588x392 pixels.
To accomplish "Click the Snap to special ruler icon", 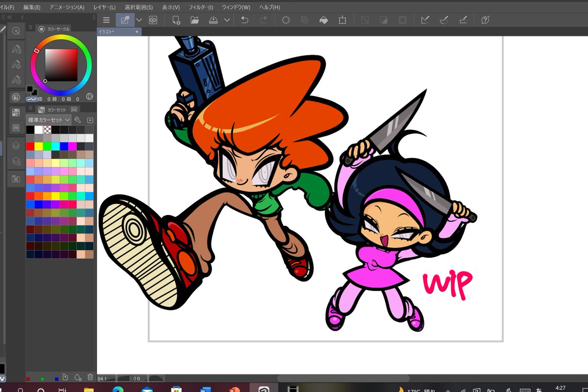I will 443,20.
